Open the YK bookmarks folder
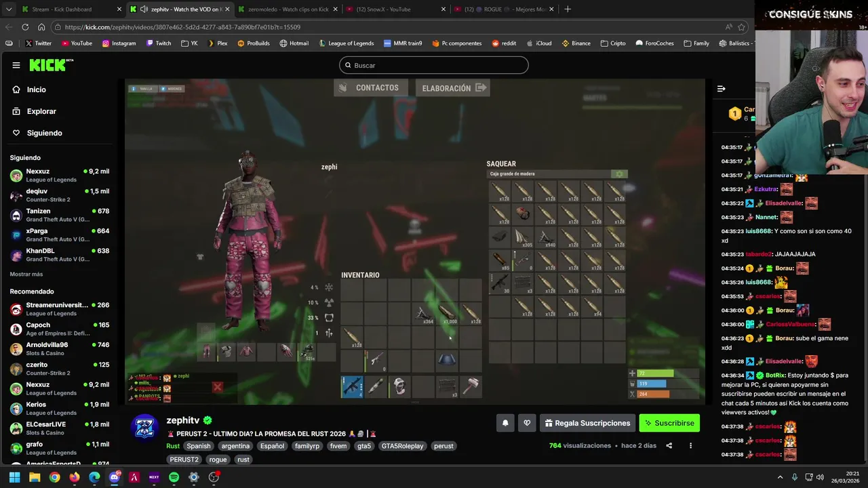The image size is (868, 488). [x=189, y=43]
